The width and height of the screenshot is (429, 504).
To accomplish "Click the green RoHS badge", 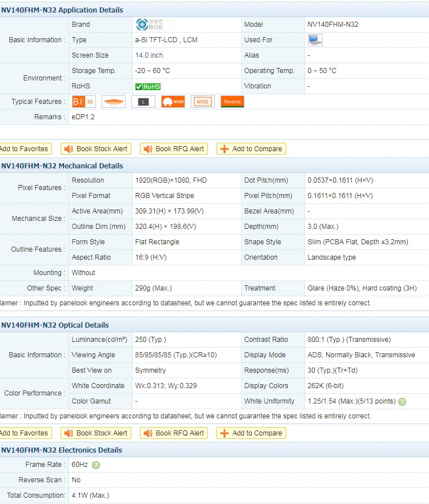I will (x=147, y=86).
